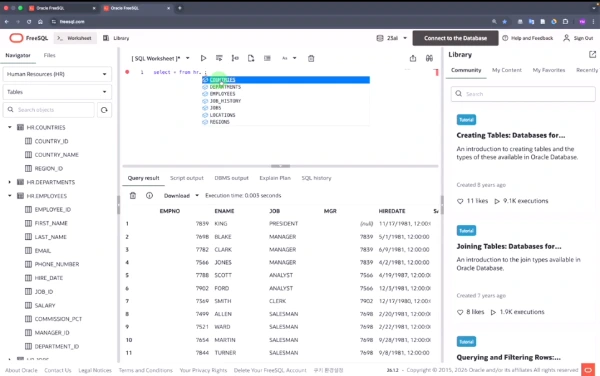
Task: Switch to the Script output tab
Action: [x=187, y=178]
